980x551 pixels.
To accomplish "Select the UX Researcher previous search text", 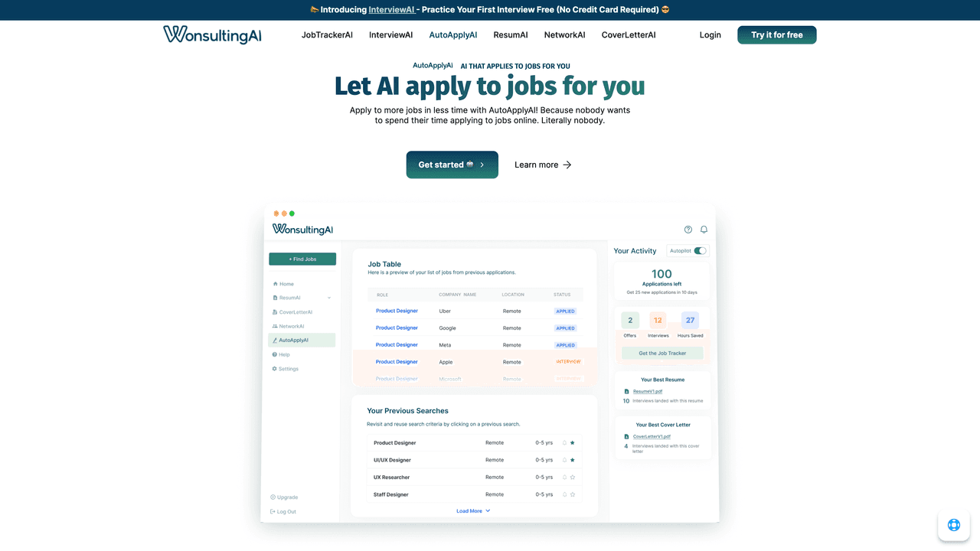I will tap(391, 478).
